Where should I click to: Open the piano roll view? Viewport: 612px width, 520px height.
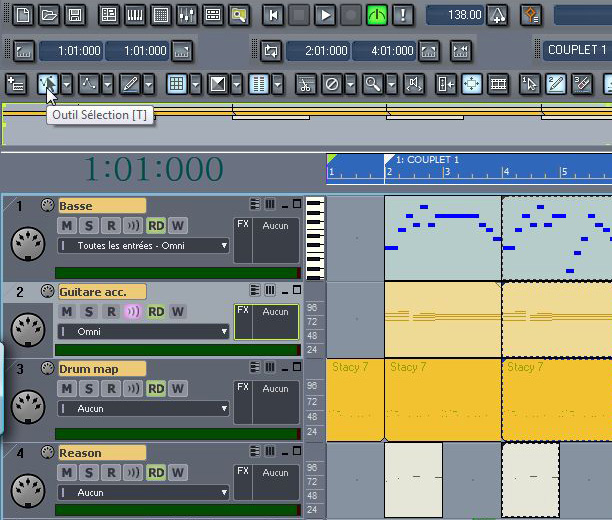click(x=135, y=15)
